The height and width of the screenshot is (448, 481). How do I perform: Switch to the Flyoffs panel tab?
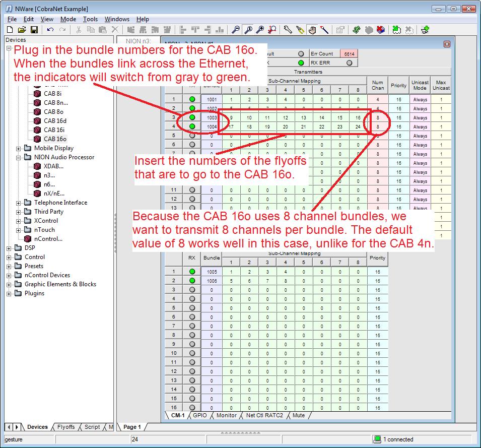pyautogui.click(x=65, y=427)
